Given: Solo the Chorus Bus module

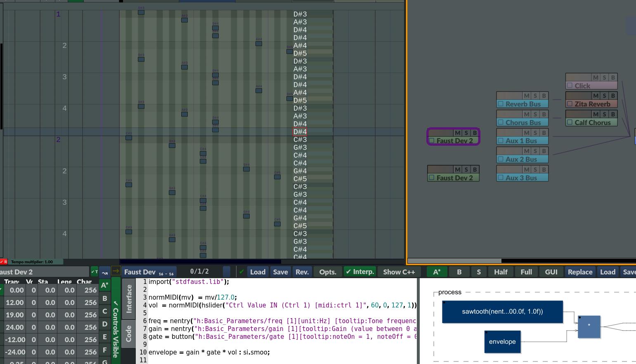Looking at the screenshot, I should pos(535,114).
